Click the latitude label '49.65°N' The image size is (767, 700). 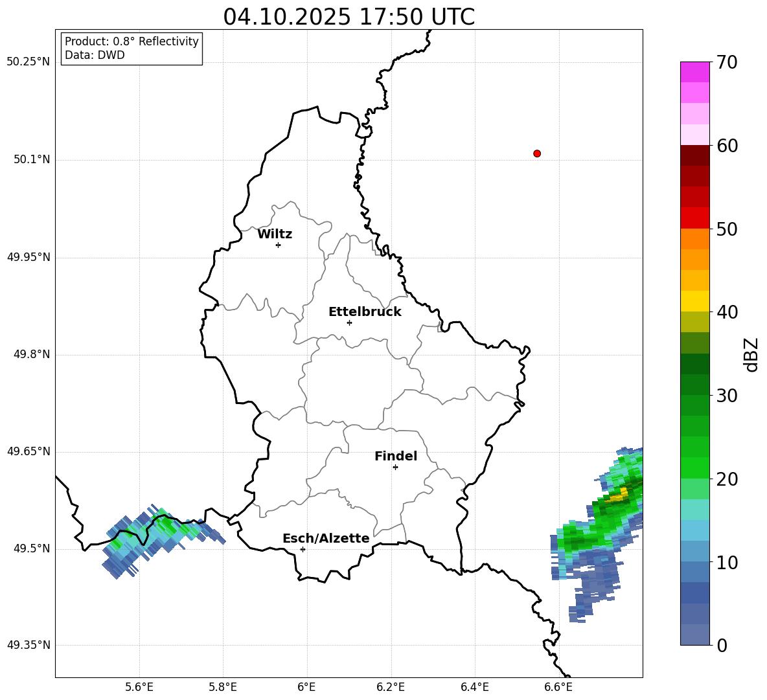coord(29,451)
